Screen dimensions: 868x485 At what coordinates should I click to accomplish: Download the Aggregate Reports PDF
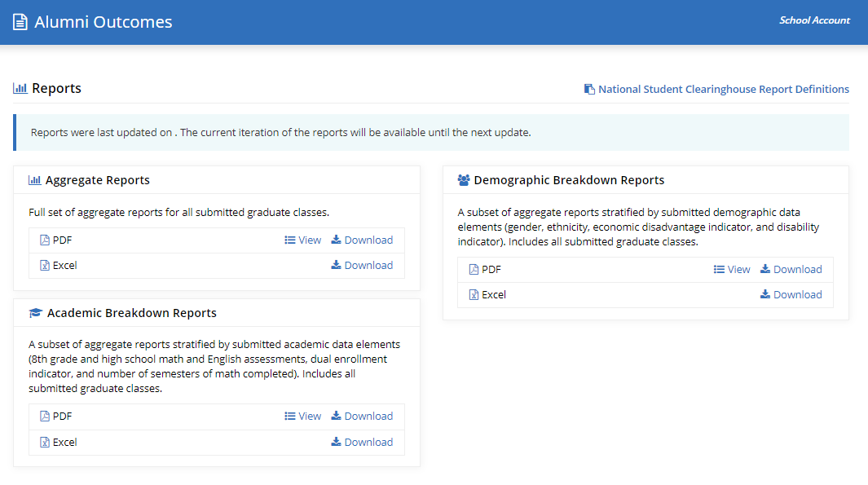tap(362, 240)
